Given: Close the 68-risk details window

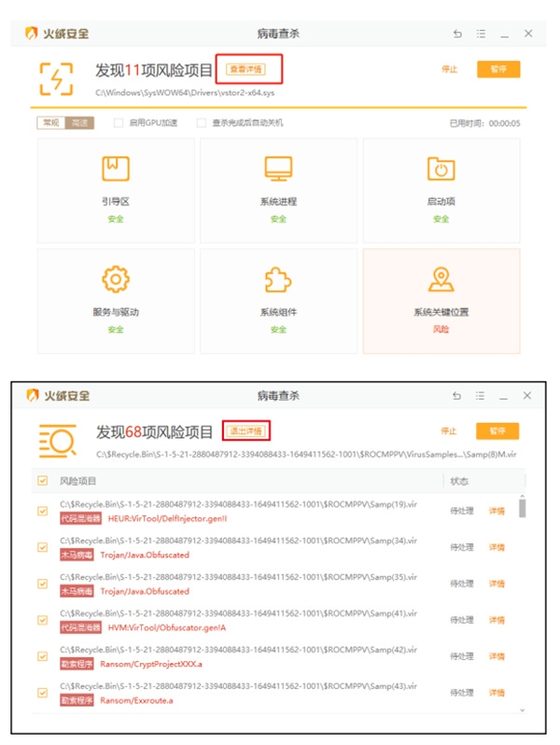Looking at the screenshot, I should click(527, 395).
